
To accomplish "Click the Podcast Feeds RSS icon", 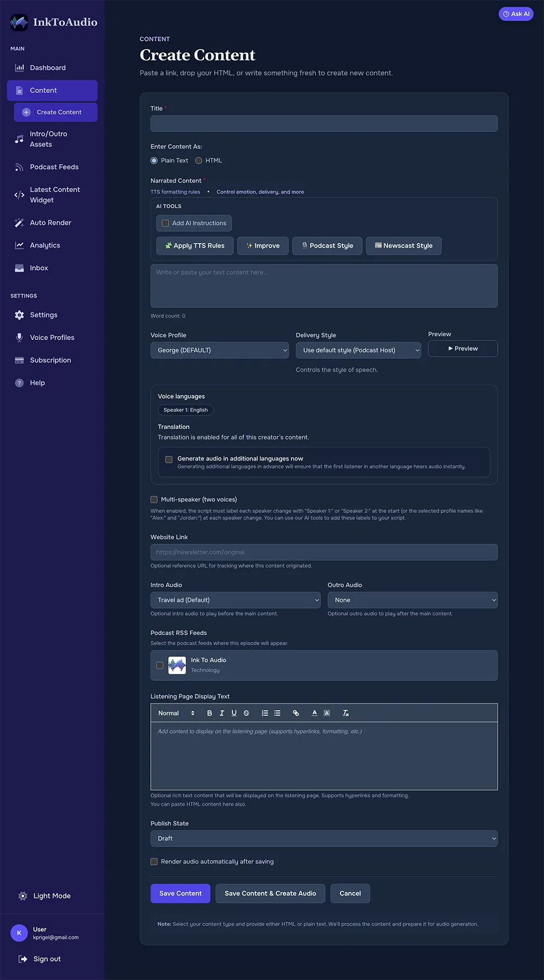I will tap(19, 167).
